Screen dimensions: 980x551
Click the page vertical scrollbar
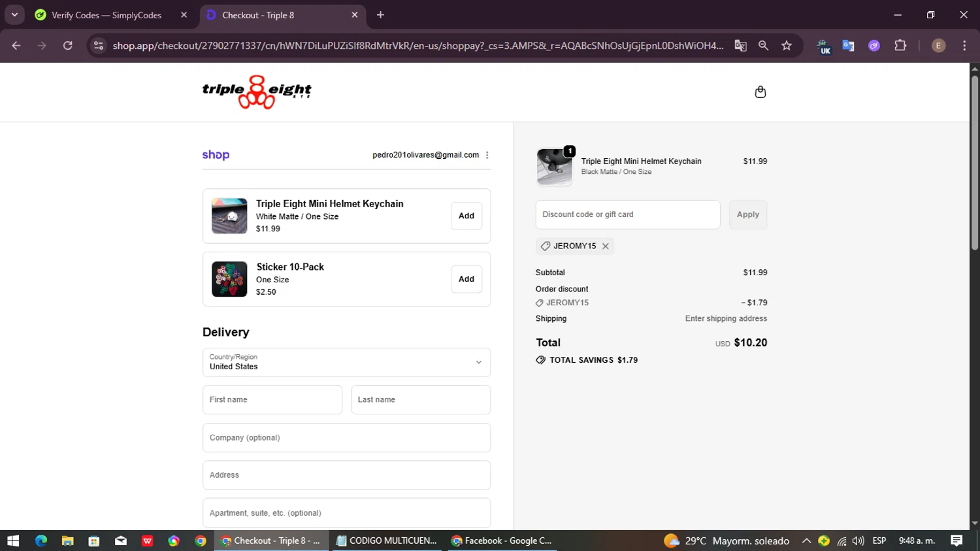pos(975,163)
